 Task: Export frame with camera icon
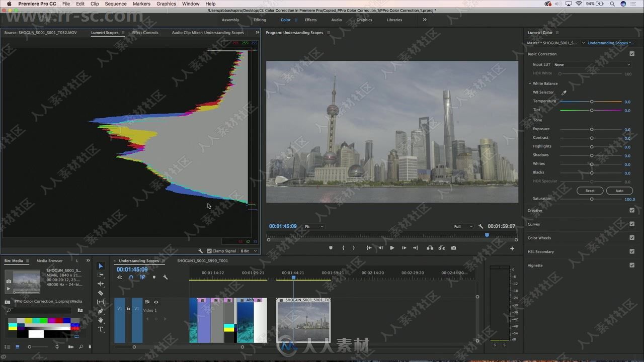click(x=454, y=248)
